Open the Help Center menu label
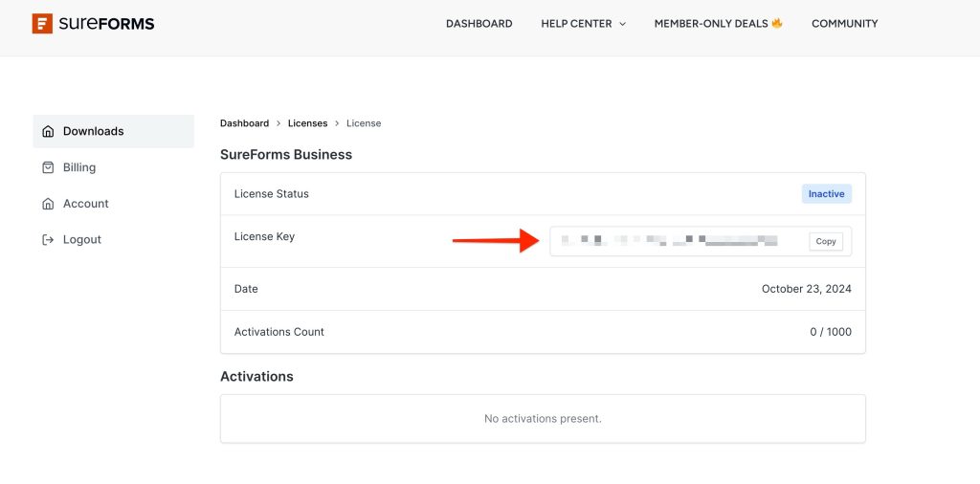This screenshot has height=484, width=980. pos(576,24)
